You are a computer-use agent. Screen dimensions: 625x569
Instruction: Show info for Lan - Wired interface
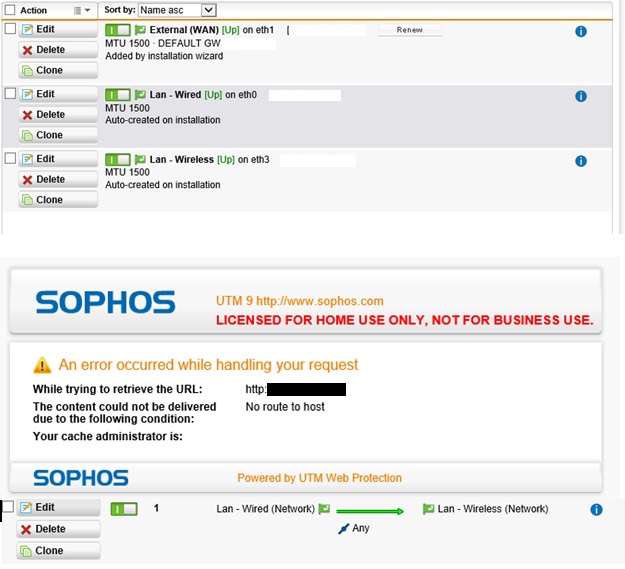click(x=581, y=96)
